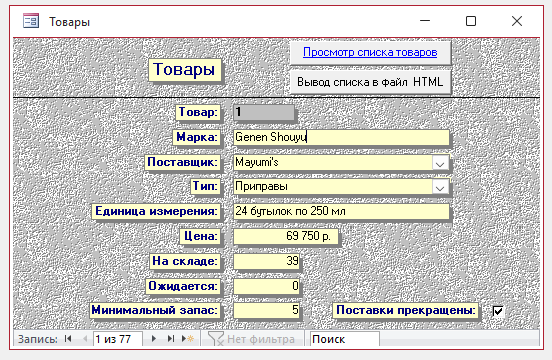The height and width of the screenshot is (360, 552).
Task: Click the Марка: label
Action: [x=196, y=137]
